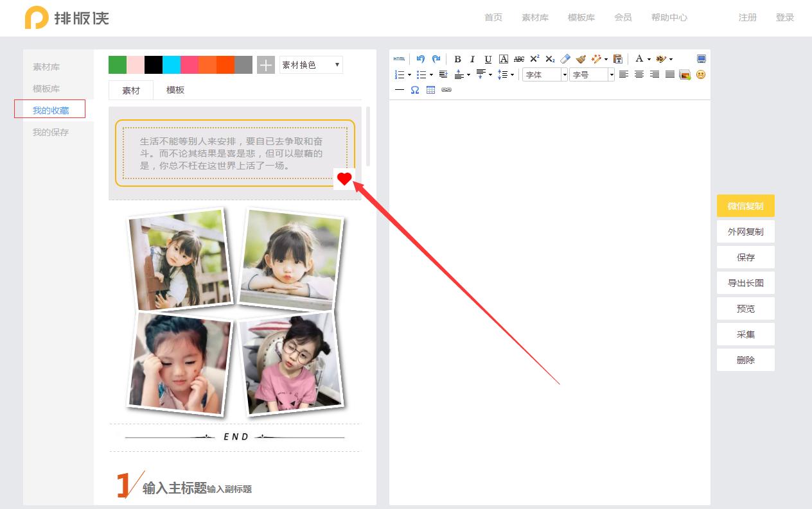Insert a table in the editor
Viewport: 812px width, 509px height.
click(430, 90)
